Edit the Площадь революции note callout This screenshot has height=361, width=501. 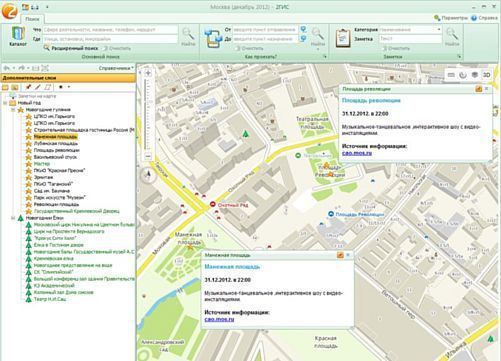(479, 89)
